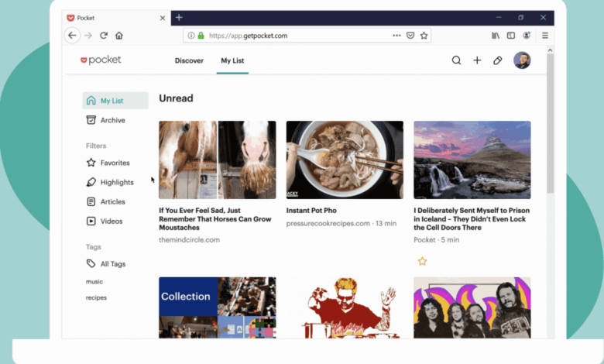Open the search icon in Pocket header
Image resolution: width=604 pixels, height=364 pixels.
pyautogui.click(x=456, y=60)
